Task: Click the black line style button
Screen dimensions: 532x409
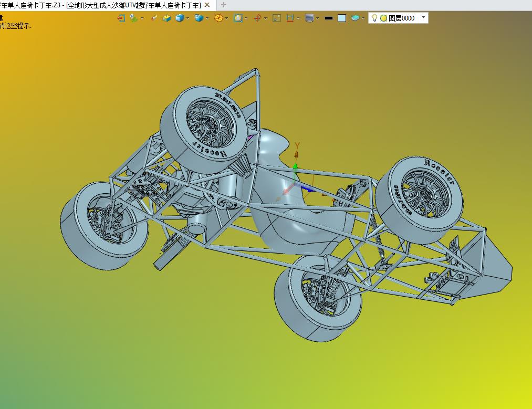Action: point(329,18)
